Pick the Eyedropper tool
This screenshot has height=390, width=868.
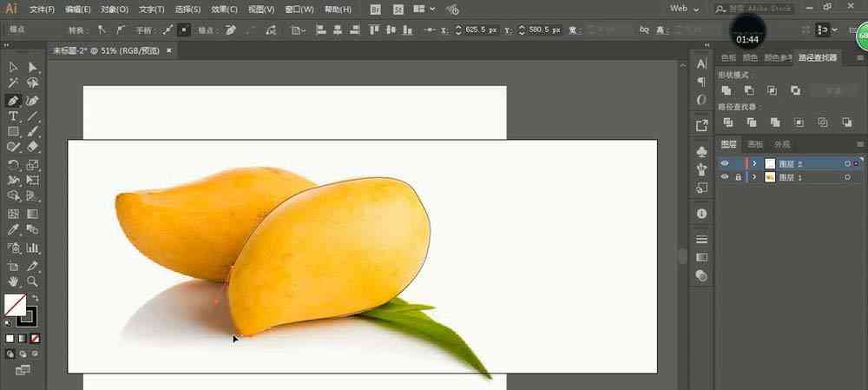coord(13,230)
